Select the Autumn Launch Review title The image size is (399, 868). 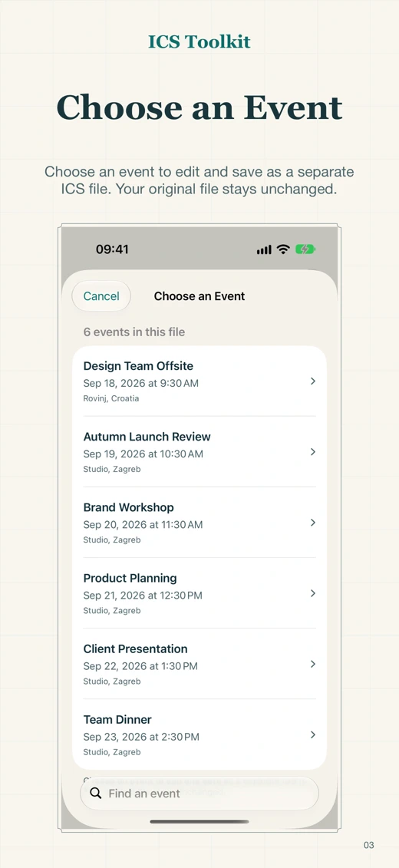point(147,437)
